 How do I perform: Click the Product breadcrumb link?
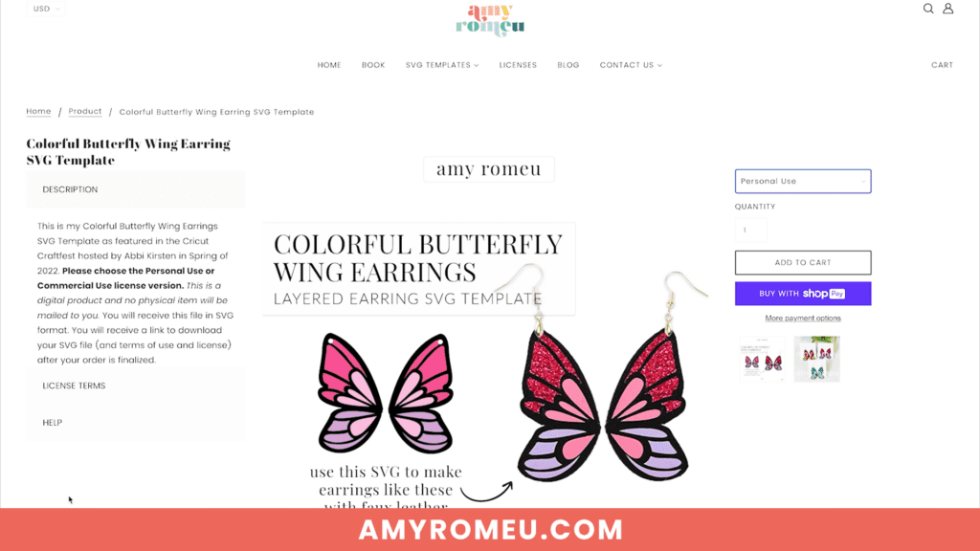[x=85, y=111]
